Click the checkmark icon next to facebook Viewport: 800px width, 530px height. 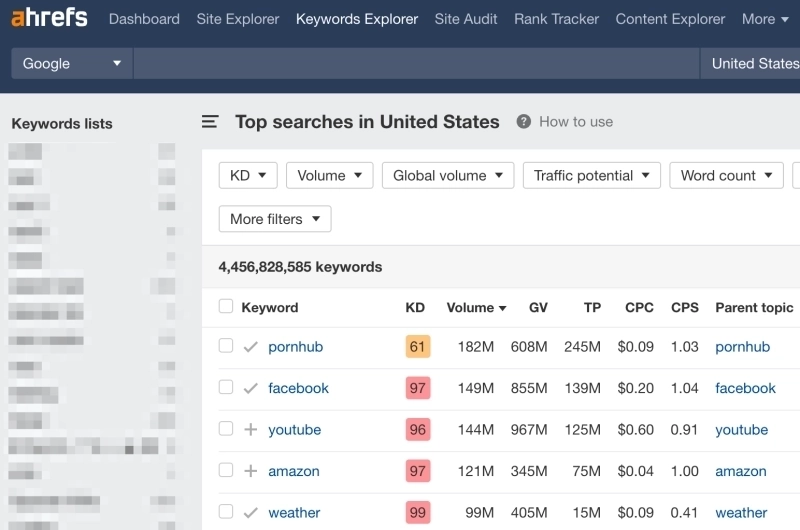pyautogui.click(x=251, y=388)
